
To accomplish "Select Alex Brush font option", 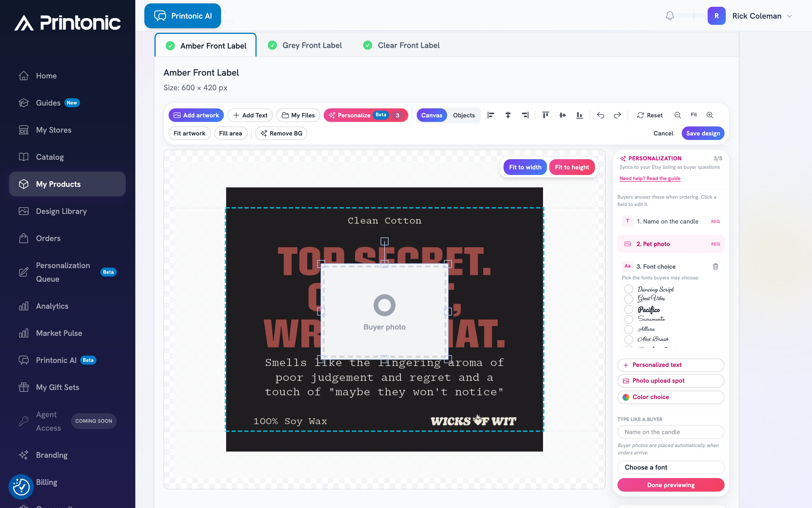I will [x=628, y=339].
